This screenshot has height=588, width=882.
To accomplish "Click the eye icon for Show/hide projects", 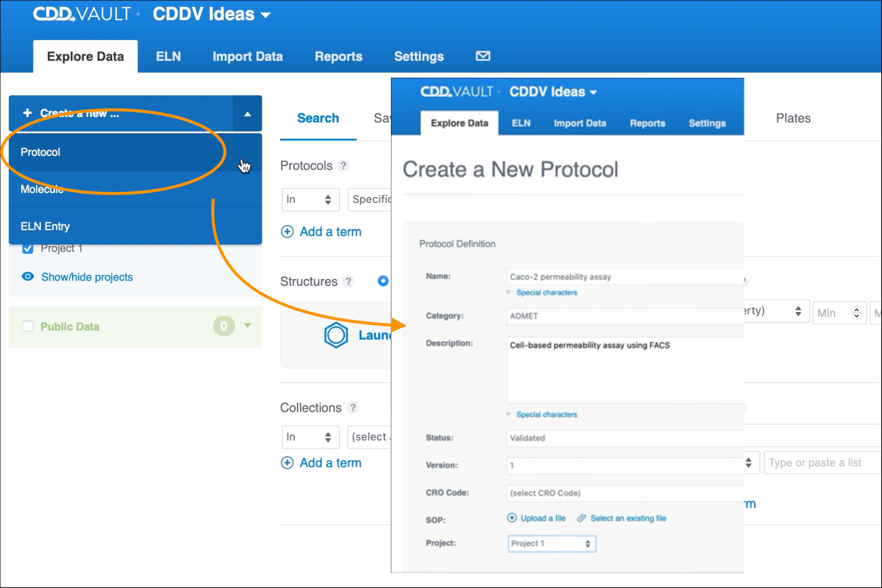I will click(x=28, y=277).
